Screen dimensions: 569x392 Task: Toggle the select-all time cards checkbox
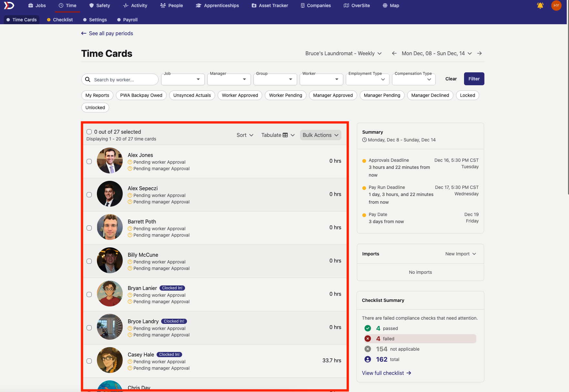click(x=89, y=132)
